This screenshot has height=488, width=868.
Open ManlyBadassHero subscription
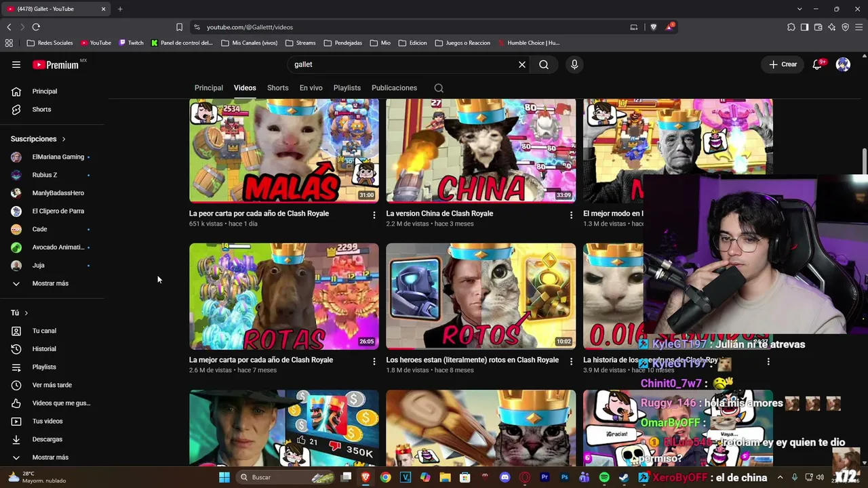click(52, 193)
